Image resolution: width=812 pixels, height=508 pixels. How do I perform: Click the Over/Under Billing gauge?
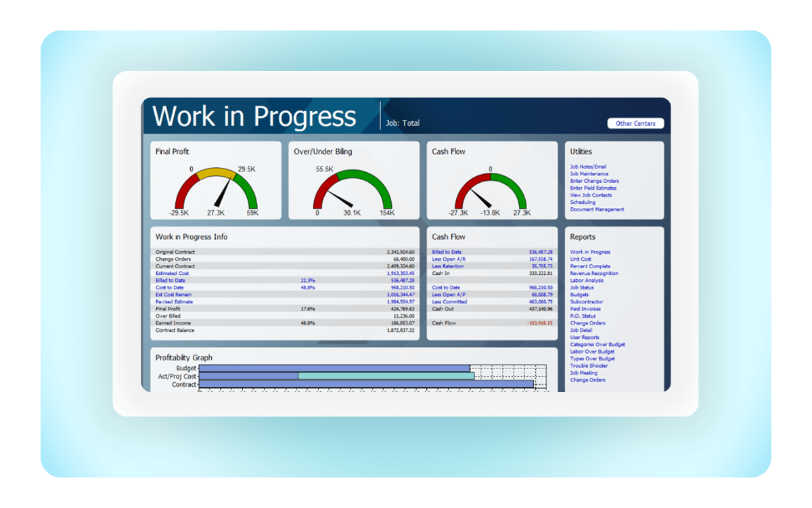pos(353,190)
